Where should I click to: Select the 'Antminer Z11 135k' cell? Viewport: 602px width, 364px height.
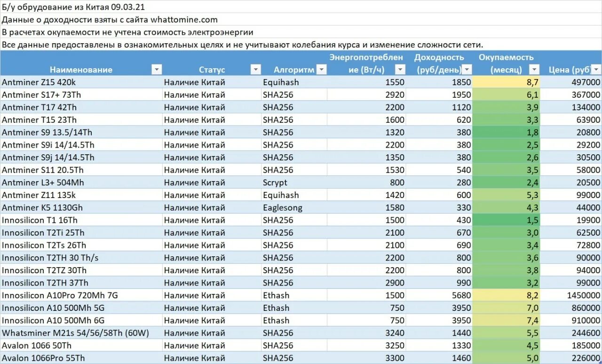pos(81,195)
